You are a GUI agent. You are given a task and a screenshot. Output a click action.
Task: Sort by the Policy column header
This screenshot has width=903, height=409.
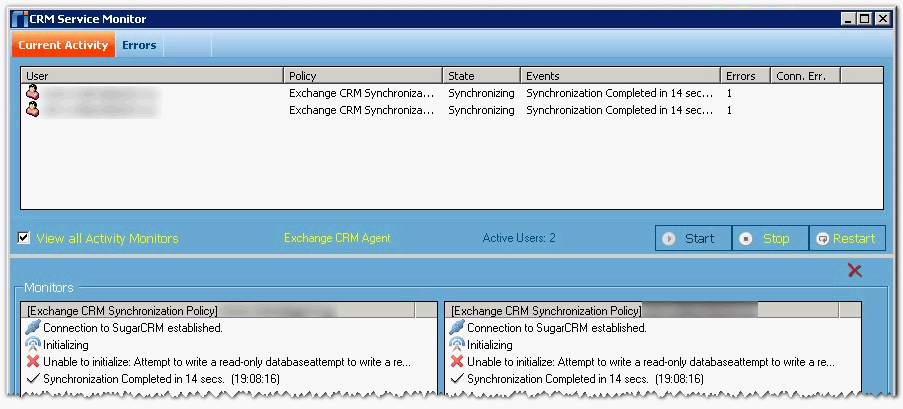click(x=362, y=76)
